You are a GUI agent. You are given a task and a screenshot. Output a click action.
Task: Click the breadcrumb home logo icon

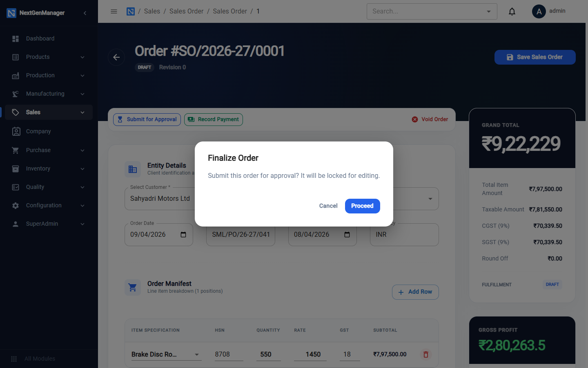pos(131,11)
